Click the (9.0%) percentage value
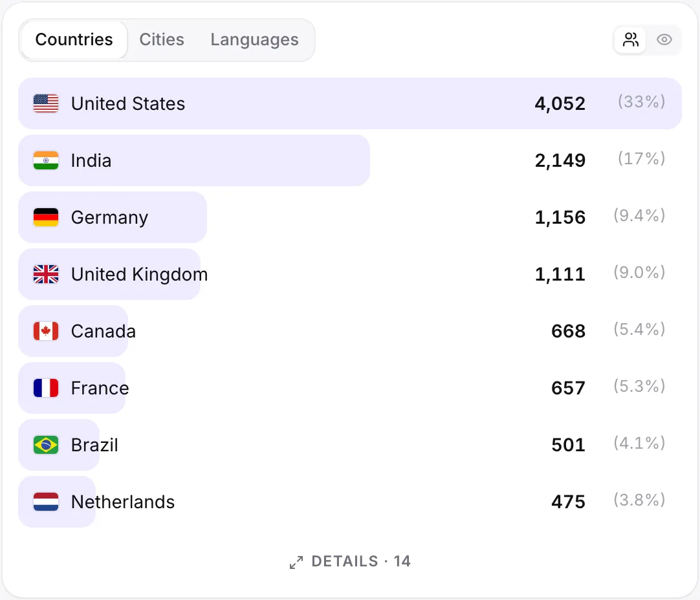Viewport: 700px width, 600px height. click(639, 273)
